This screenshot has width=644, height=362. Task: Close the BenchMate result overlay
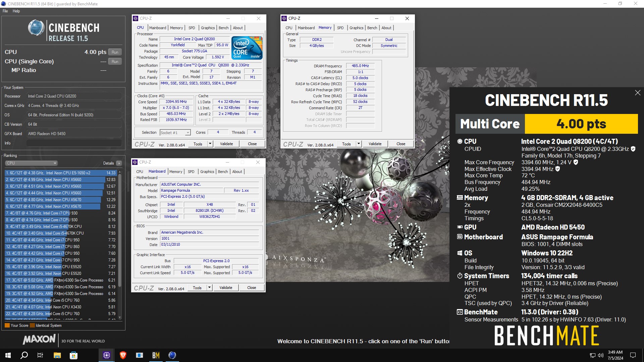coord(638,93)
